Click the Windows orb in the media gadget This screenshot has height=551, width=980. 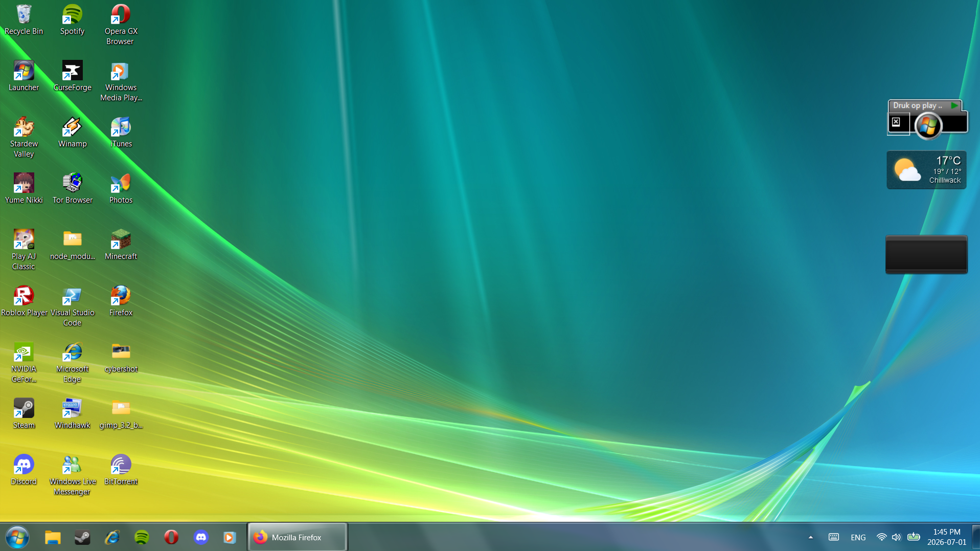928,125
